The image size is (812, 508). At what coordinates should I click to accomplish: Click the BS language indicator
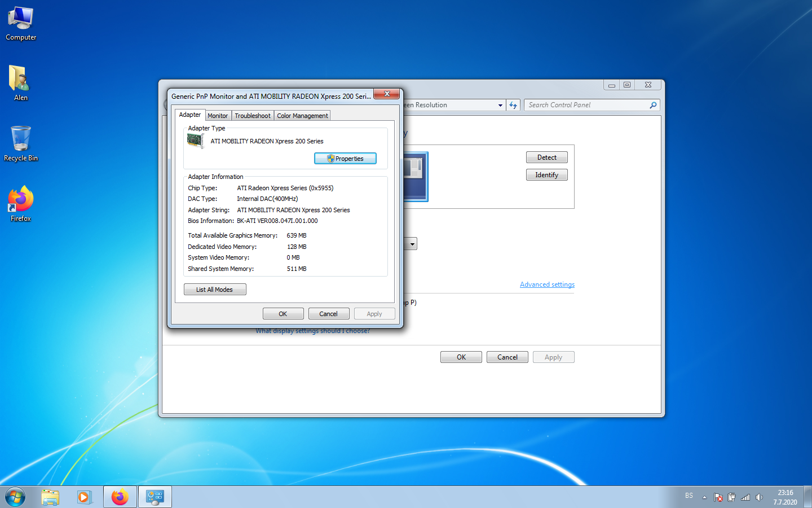click(689, 496)
